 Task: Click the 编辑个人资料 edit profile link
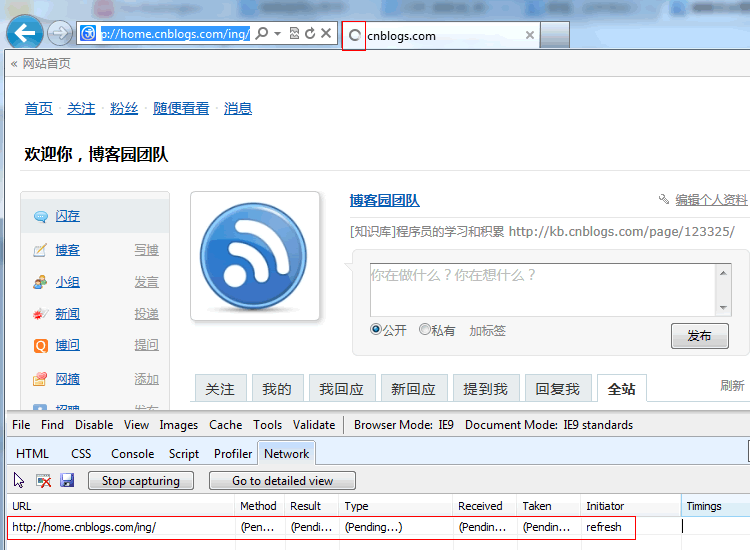[710, 200]
